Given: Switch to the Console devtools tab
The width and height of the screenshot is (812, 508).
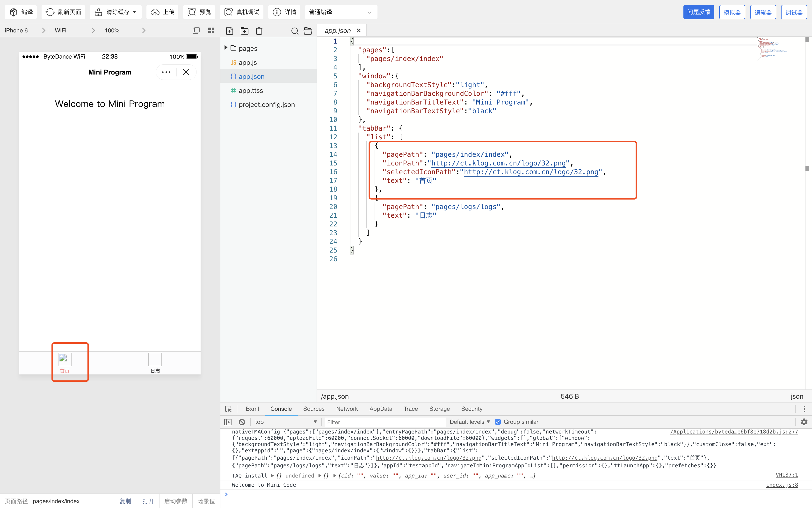Looking at the screenshot, I should [x=281, y=409].
